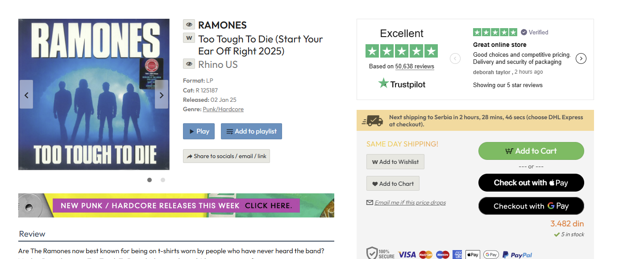
Task: Toggle the eye icon next to Rhino US
Action: 189,64
